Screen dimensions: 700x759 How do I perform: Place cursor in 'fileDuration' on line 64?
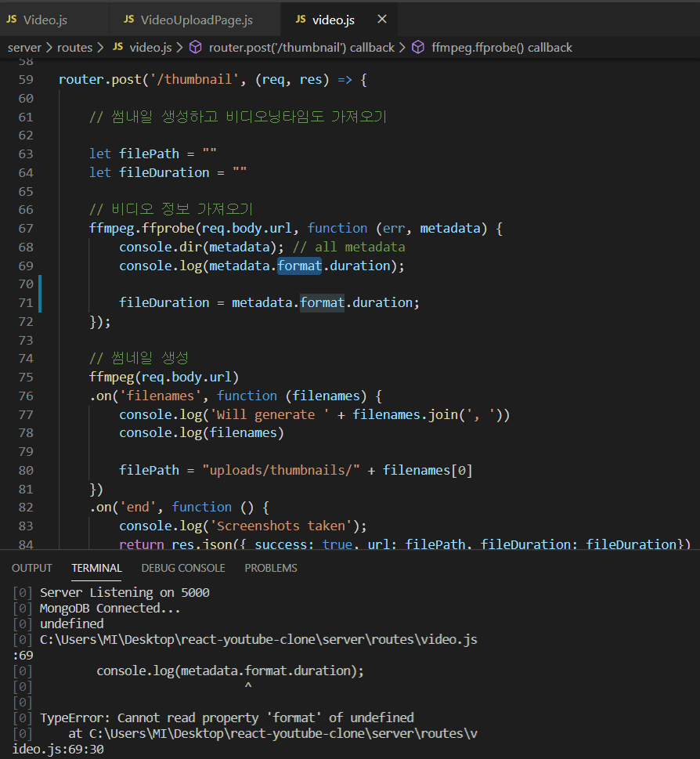[x=164, y=172]
